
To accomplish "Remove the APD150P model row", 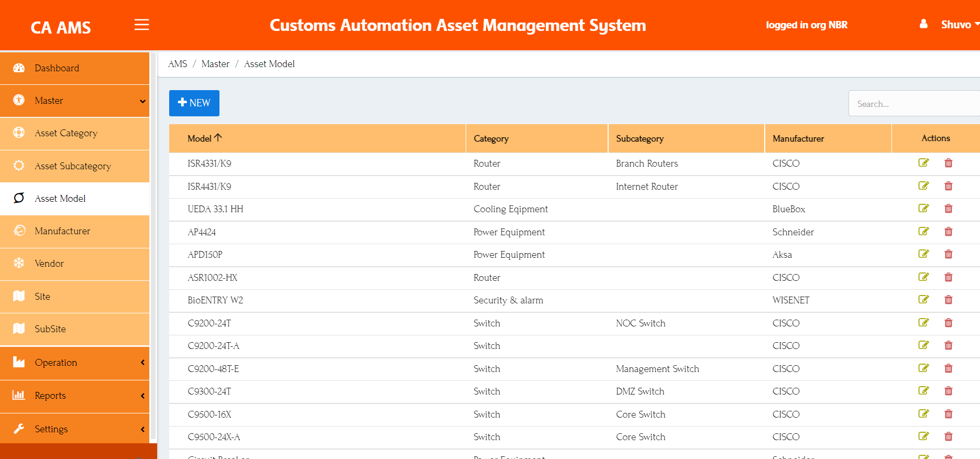I will (x=948, y=254).
